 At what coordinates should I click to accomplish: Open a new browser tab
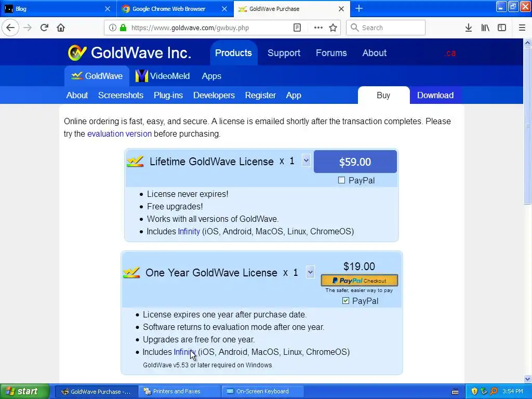click(359, 9)
